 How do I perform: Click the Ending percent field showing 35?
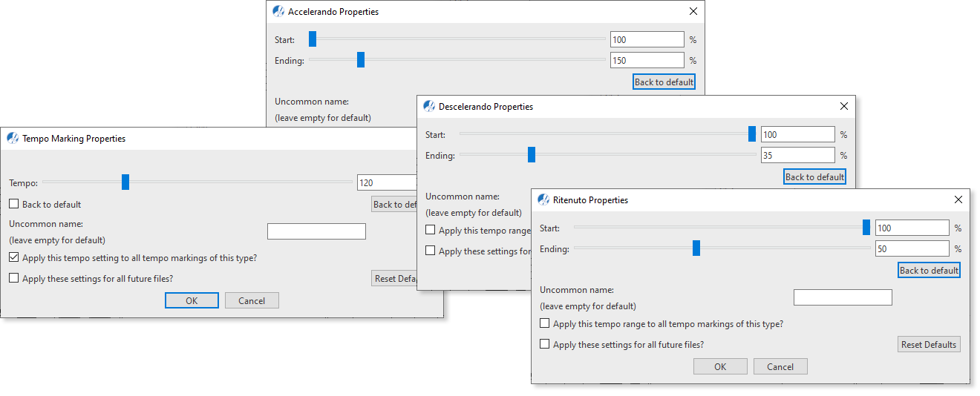(x=798, y=155)
